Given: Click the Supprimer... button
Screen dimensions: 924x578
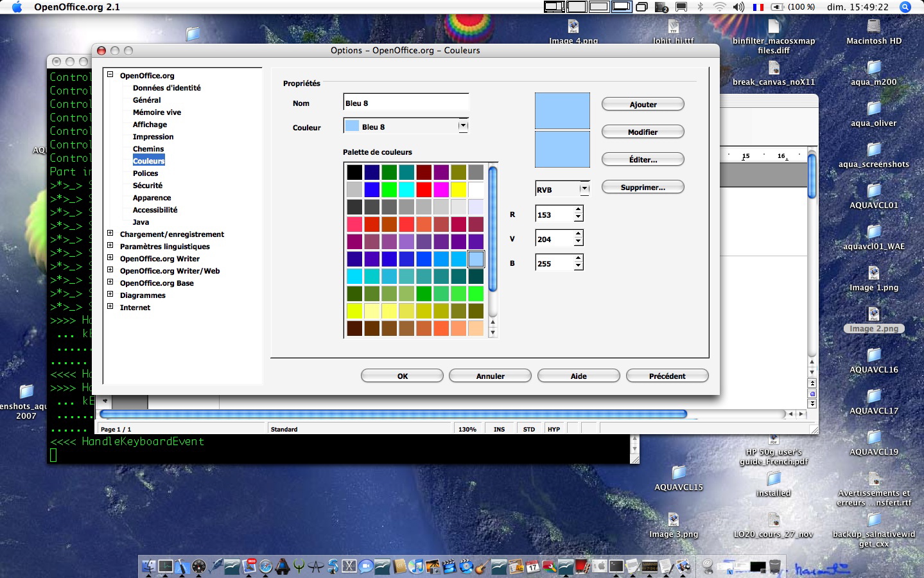Looking at the screenshot, I should (643, 188).
